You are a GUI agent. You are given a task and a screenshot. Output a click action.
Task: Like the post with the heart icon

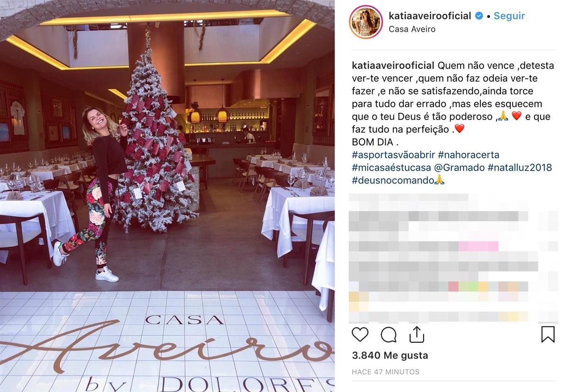[x=360, y=334]
